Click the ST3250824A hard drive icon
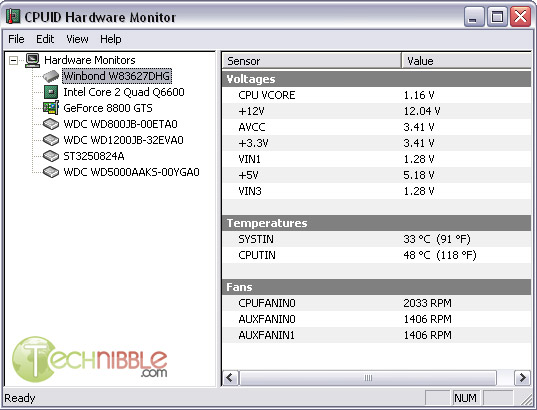The image size is (537, 410). click(x=51, y=156)
